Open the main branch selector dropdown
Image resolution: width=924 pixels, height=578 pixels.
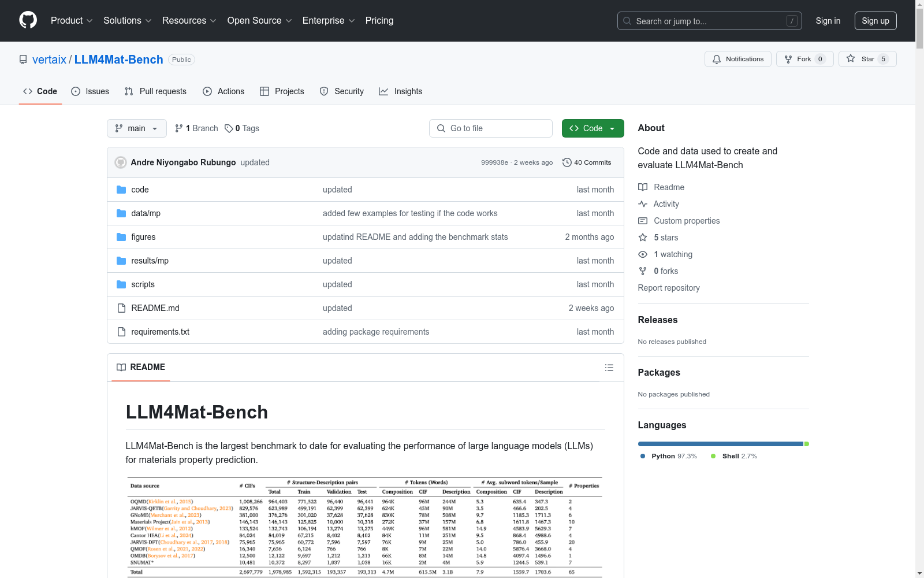[137, 128]
